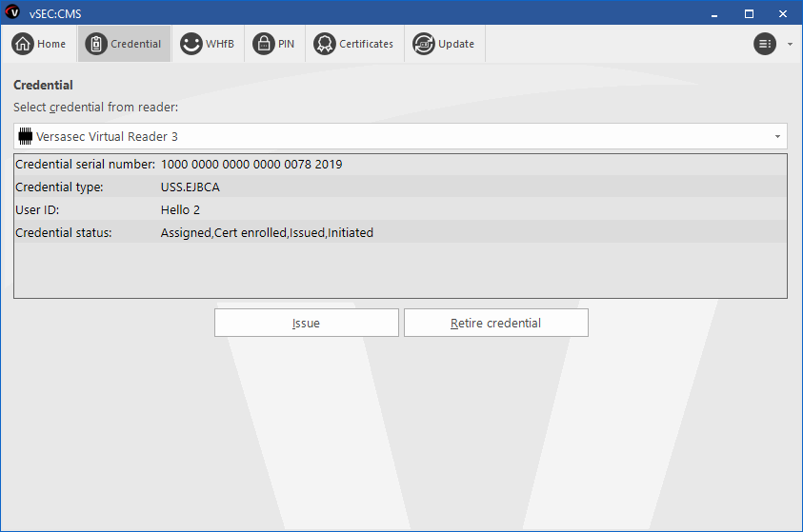Click the reader chip icon in the dropdown
Screen dimensions: 803x532
click(25, 137)
